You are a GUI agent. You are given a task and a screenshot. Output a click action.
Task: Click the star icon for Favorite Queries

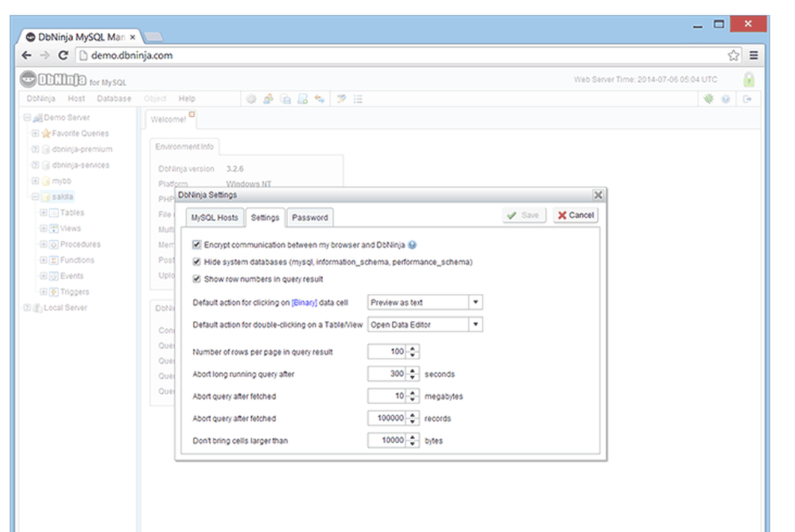[x=46, y=134]
